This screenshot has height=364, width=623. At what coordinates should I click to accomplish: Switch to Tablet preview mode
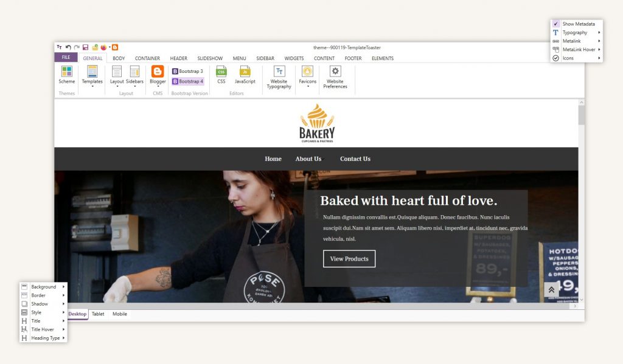tap(98, 314)
